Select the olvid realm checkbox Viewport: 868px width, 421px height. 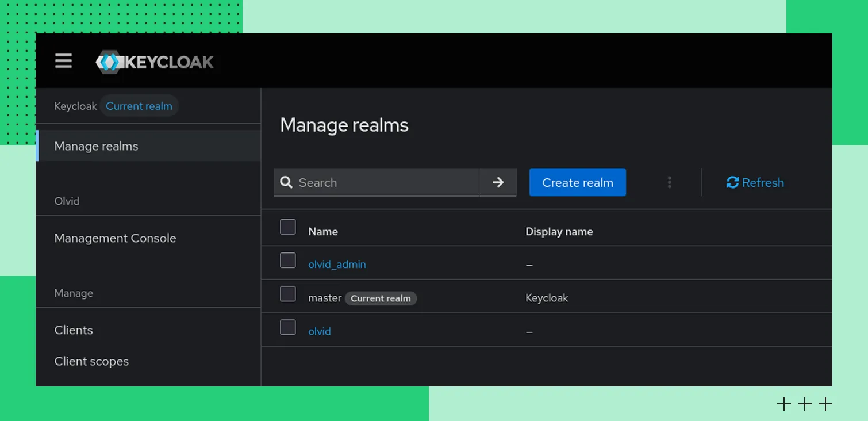point(288,327)
